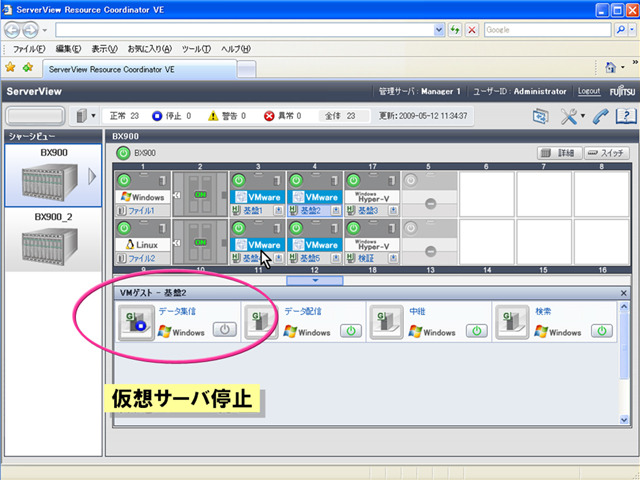Viewport: 640px width, 480px height.
Task: Click browser forward arrow
Action: pos(31,30)
